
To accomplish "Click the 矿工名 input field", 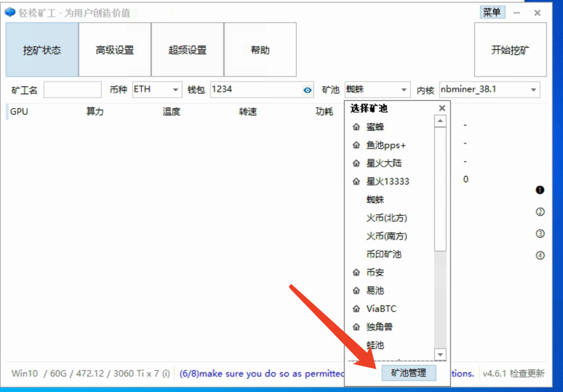I will [x=73, y=90].
